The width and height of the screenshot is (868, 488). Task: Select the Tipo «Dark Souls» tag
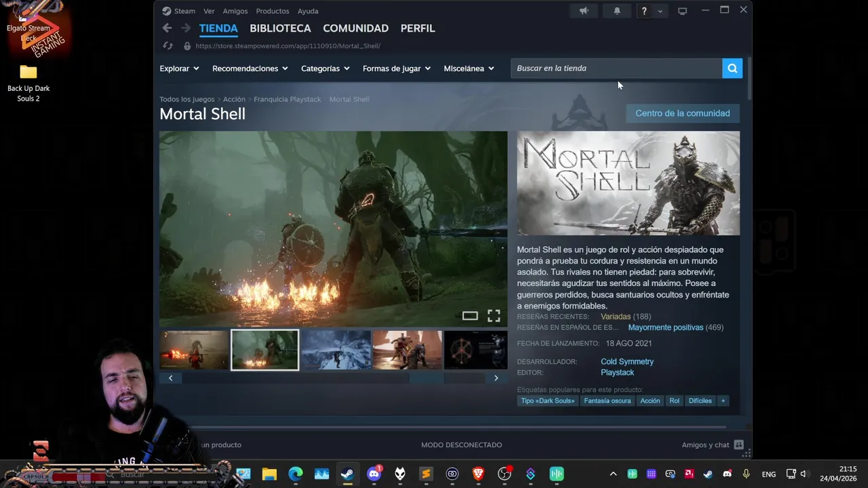547,401
